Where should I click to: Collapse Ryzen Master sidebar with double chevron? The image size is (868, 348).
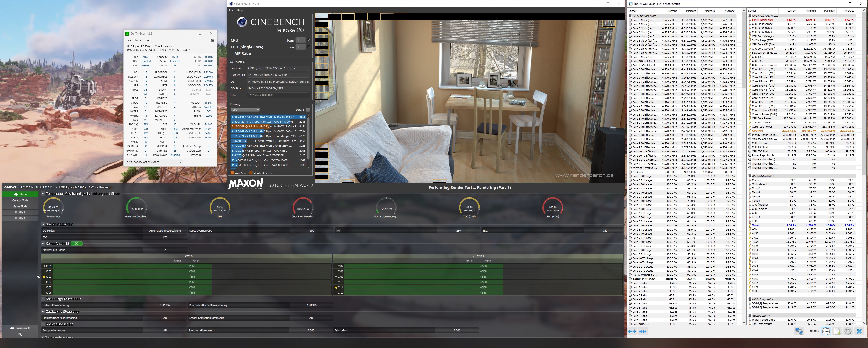coord(38,276)
